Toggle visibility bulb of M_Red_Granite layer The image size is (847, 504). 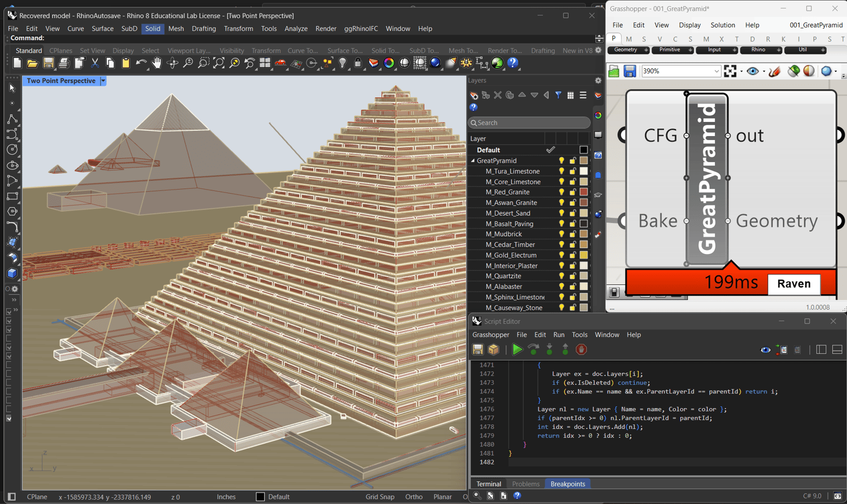561,192
